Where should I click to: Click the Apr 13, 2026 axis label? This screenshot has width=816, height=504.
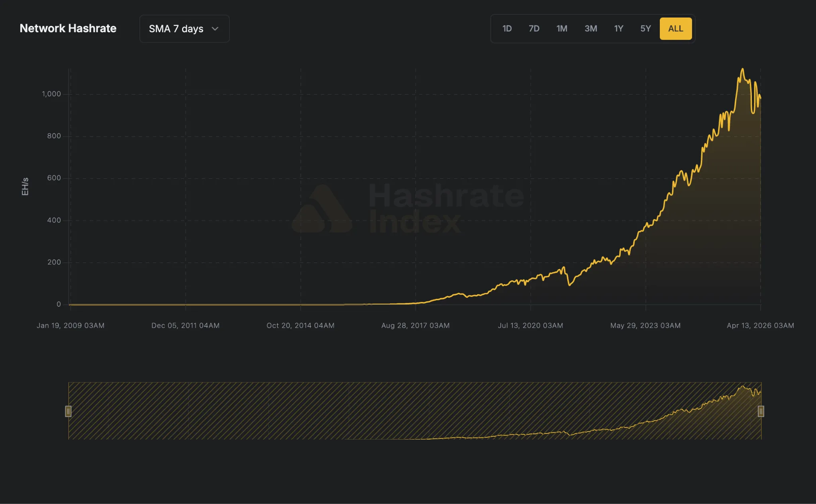760,325
